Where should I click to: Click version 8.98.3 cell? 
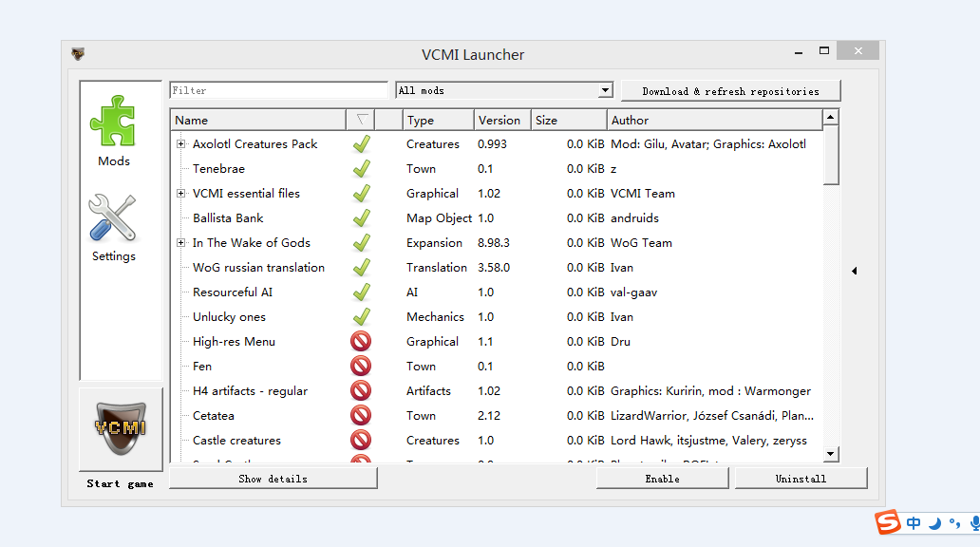coord(494,242)
